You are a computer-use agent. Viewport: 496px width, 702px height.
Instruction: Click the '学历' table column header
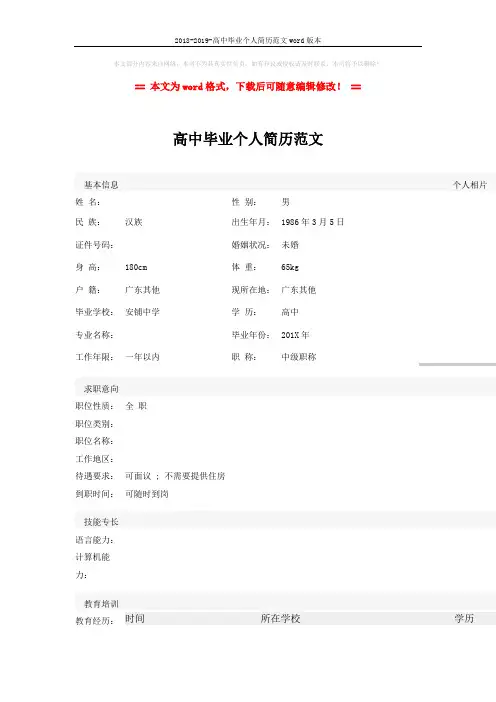464,619
